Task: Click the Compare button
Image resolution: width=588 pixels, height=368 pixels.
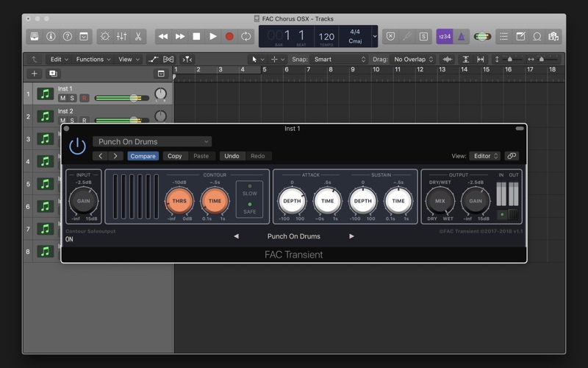Action: click(143, 156)
